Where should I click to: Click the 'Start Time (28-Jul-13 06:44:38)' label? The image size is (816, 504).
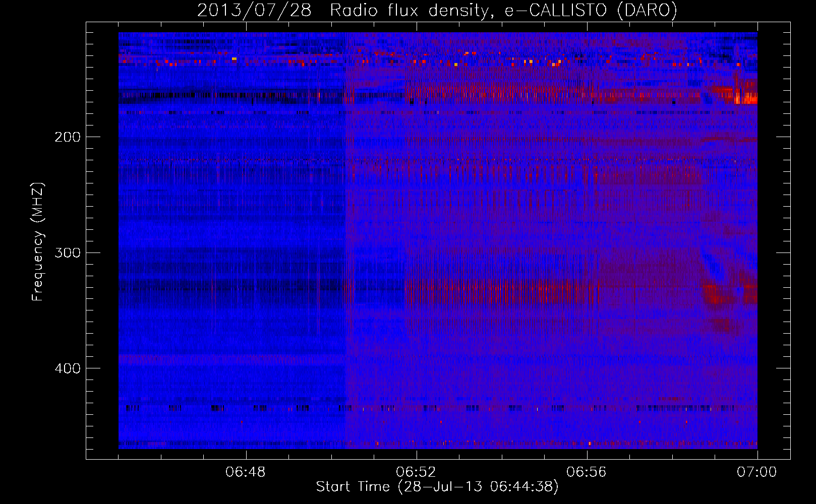[x=437, y=487]
